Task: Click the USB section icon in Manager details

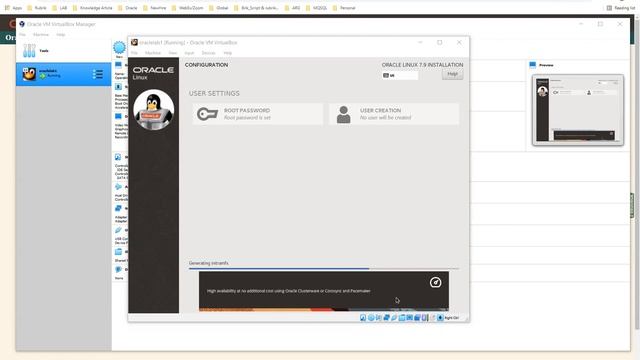Action: tap(118, 231)
